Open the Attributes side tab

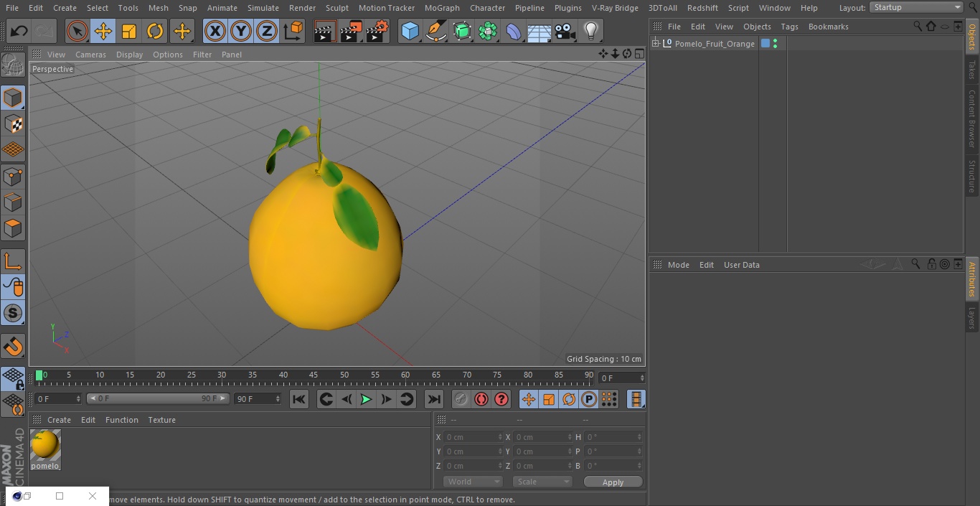(972, 279)
